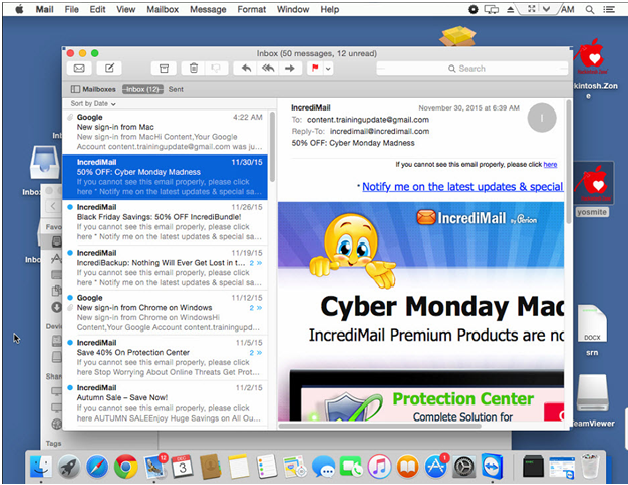
Task: Open Notification Center icon in menu bar
Action: 609,9
